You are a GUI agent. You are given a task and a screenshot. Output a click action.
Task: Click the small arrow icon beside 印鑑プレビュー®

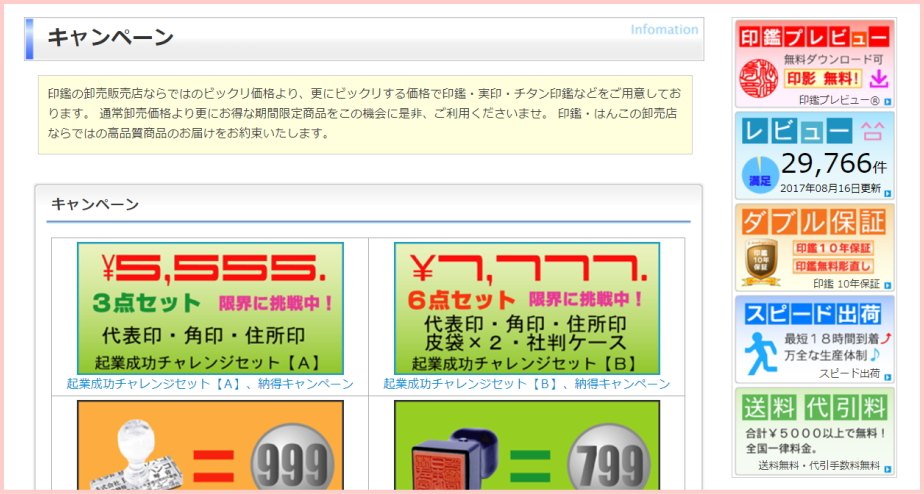point(887,101)
